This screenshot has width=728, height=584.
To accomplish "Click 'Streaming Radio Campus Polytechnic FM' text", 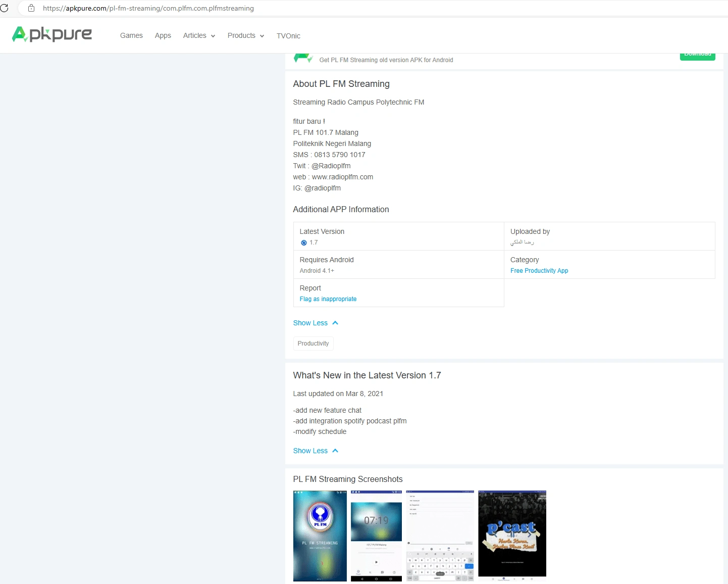I will (x=359, y=102).
